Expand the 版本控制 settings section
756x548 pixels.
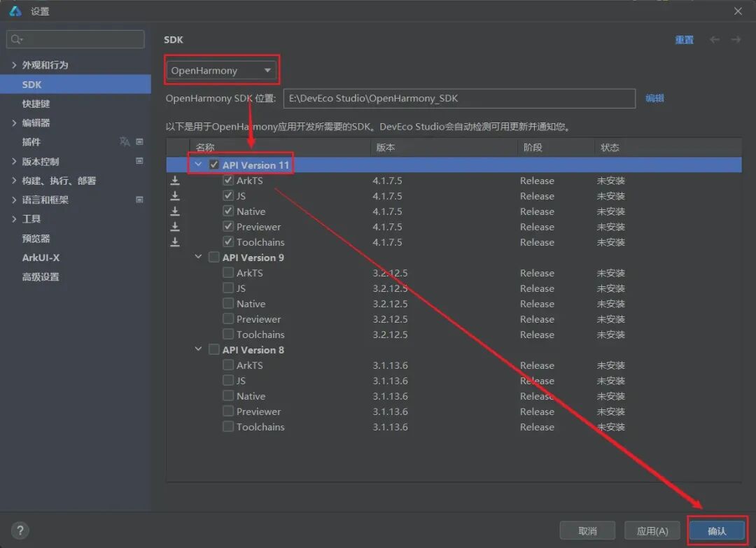point(14,161)
